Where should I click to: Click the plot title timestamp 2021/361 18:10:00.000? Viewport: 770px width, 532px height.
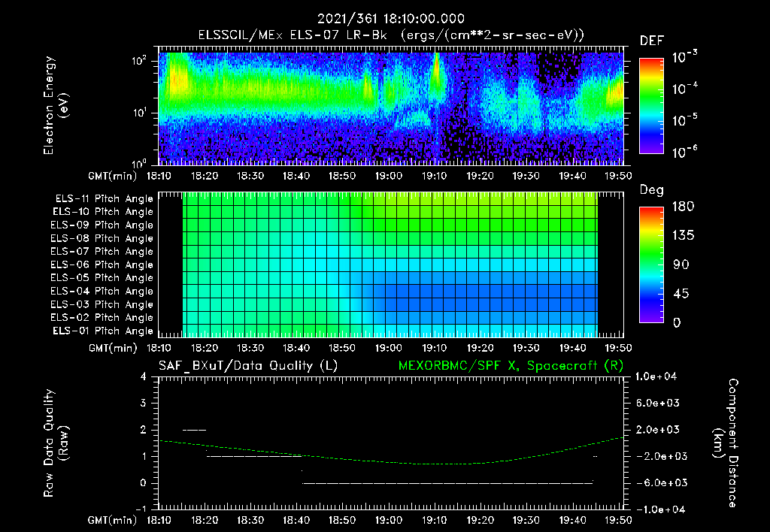pos(390,19)
